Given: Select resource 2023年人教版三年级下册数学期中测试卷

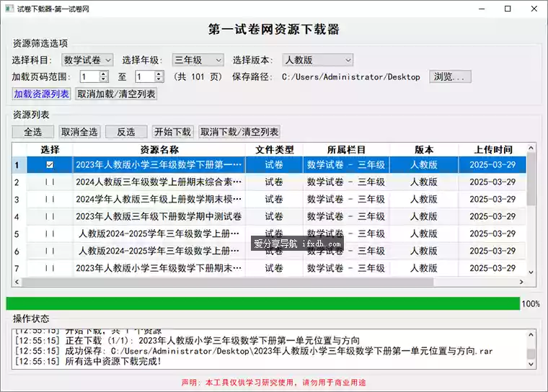Looking at the screenshot, I should (159, 217).
